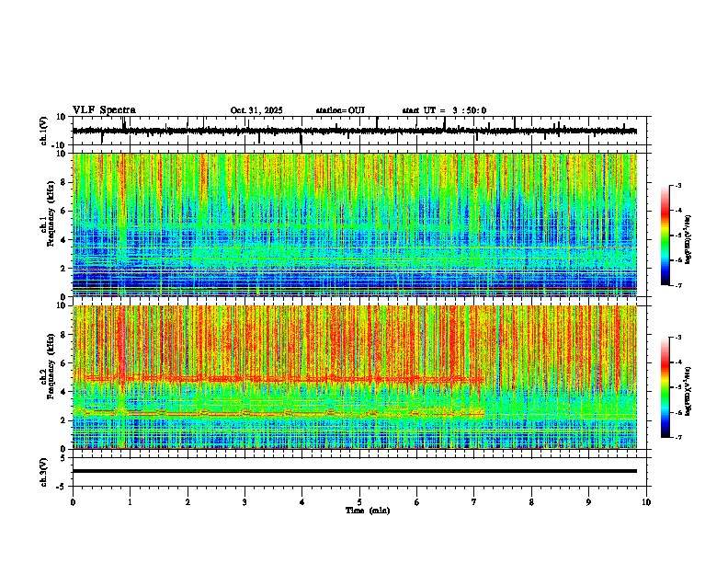This screenshot has width=728, height=563.
Task: Click the ch.3 voltage trace line
Action: point(355,471)
